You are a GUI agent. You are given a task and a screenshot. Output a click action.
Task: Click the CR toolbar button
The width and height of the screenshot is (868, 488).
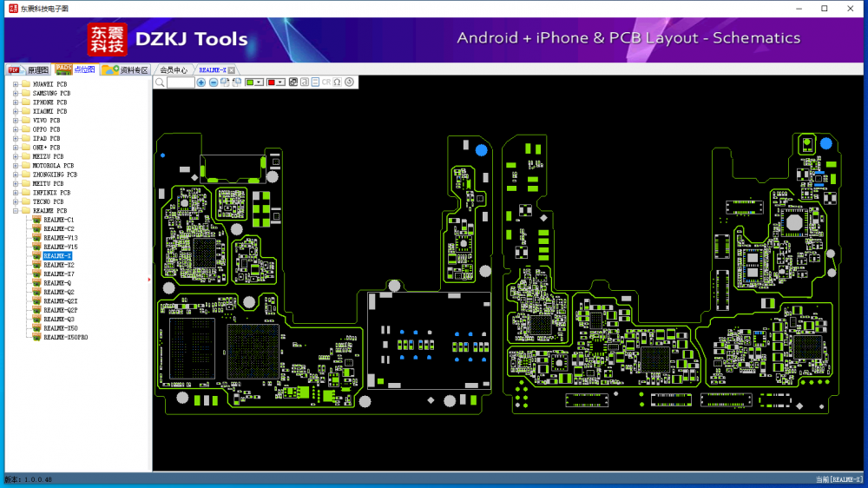pyautogui.click(x=326, y=82)
